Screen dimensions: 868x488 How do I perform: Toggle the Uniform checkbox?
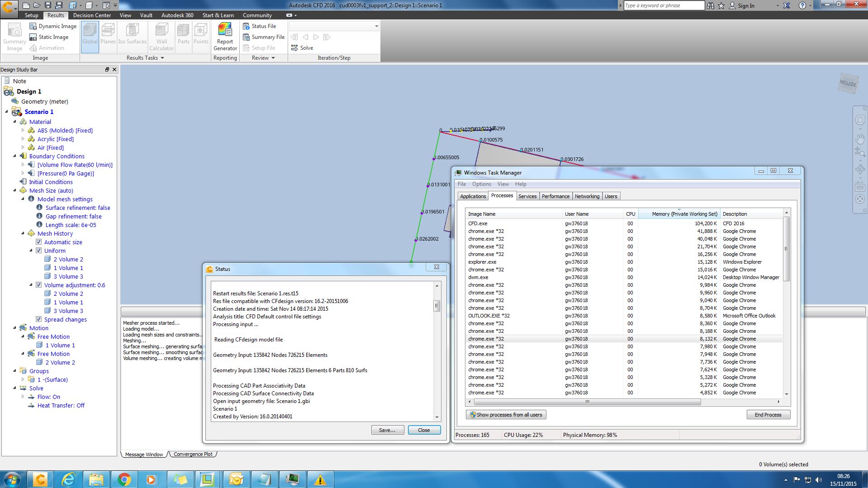point(39,251)
